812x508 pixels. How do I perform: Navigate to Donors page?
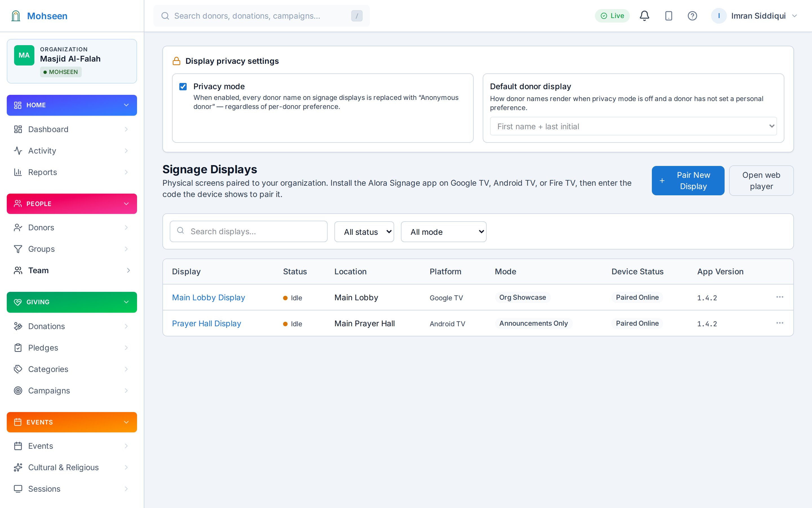(72, 227)
